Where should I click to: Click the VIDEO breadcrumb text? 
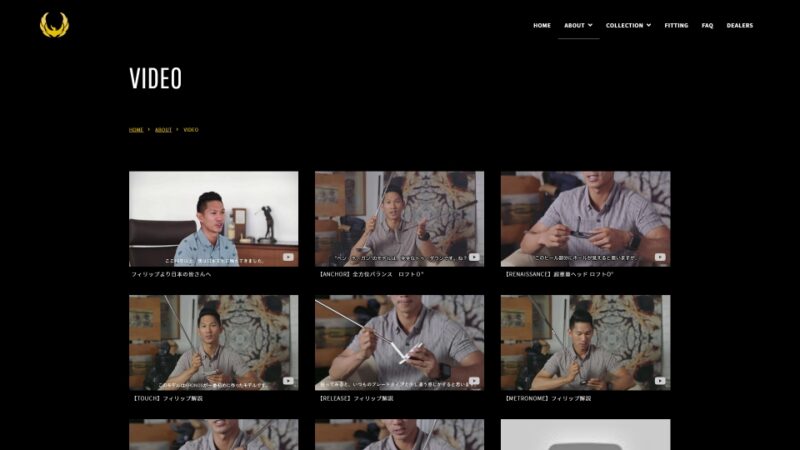point(191,130)
